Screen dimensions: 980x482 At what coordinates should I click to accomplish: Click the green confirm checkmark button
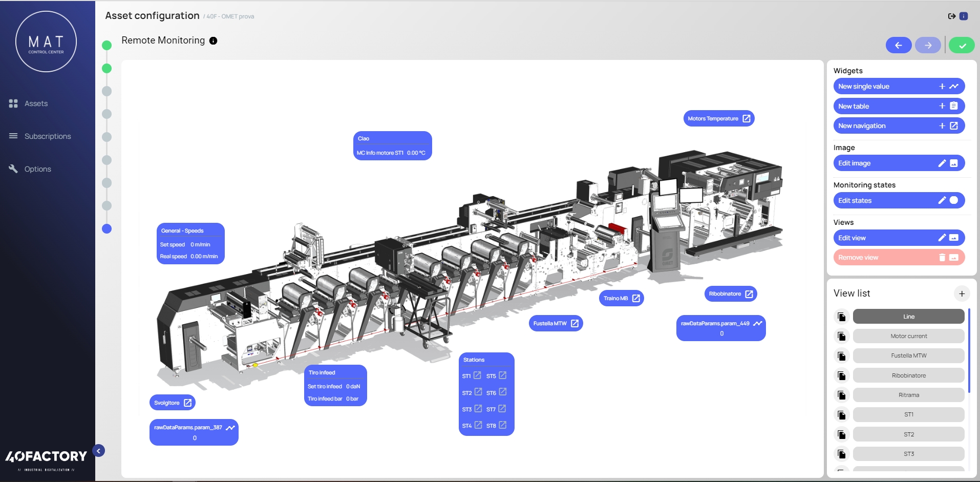pos(962,46)
